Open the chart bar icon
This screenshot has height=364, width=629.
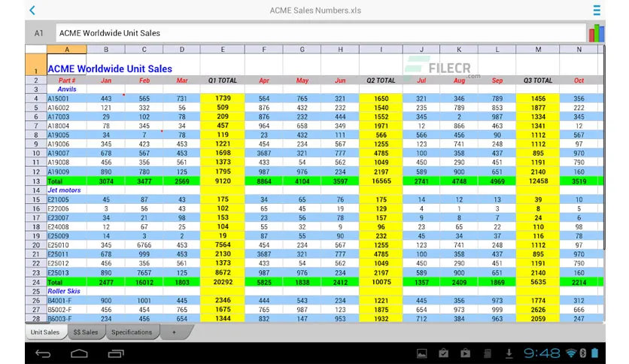coord(596,33)
